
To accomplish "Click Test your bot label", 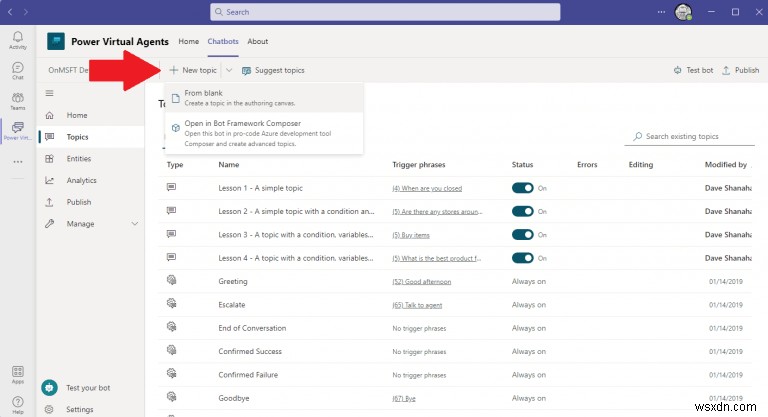I will click(x=88, y=388).
